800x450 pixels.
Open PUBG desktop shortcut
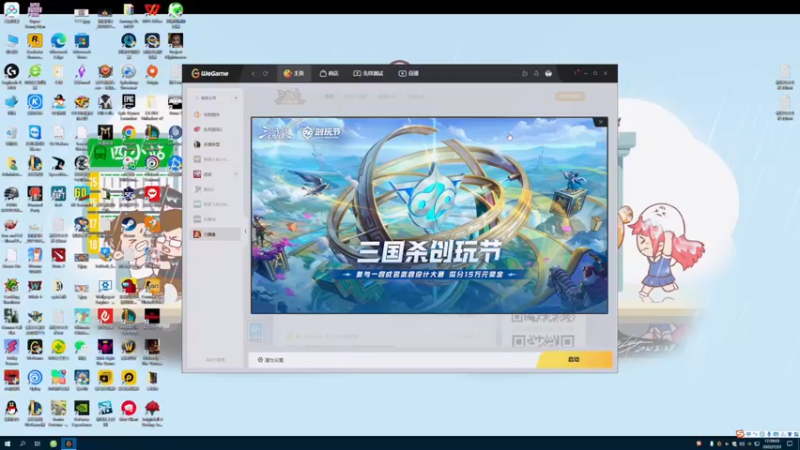click(x=11, y=198)
